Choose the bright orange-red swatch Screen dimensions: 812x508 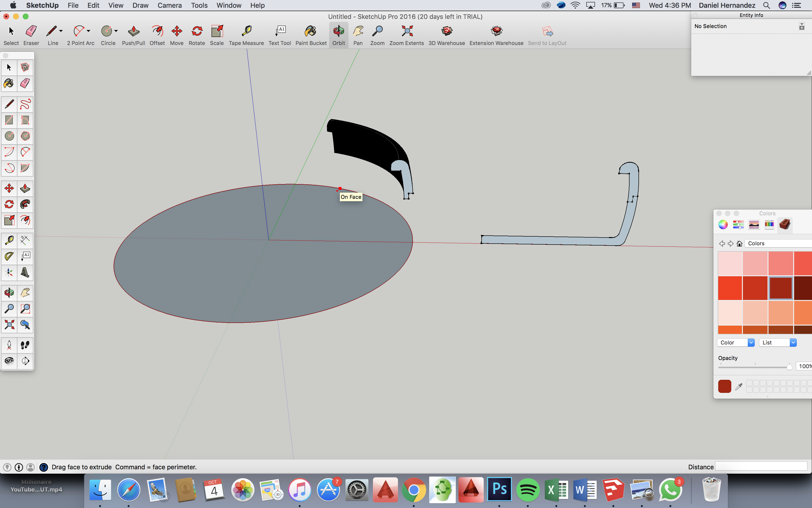pos(730,288)
